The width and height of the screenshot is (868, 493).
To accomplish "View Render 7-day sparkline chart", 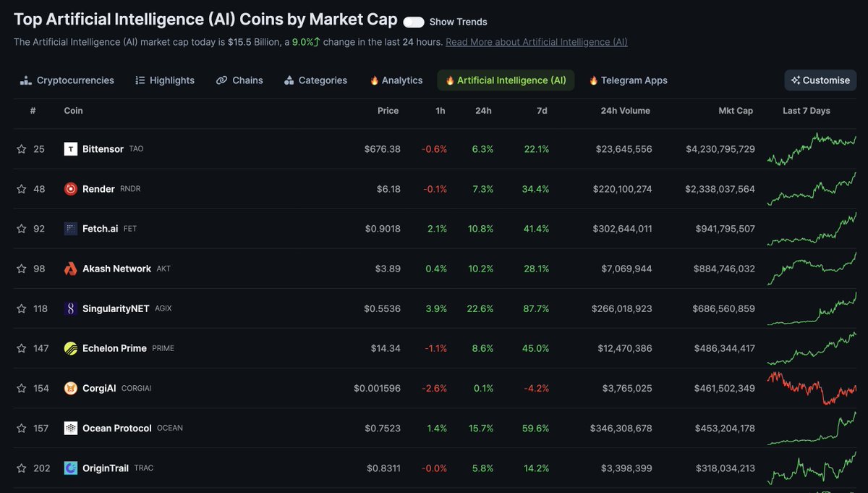I will click(812, 189).
